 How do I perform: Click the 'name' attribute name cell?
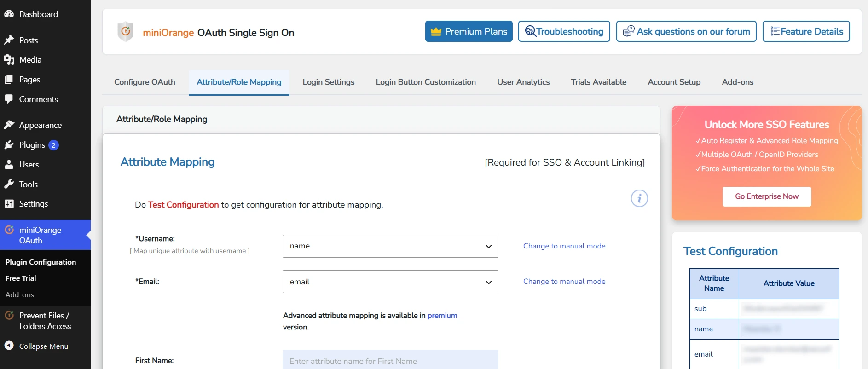[x=714, y=329]
